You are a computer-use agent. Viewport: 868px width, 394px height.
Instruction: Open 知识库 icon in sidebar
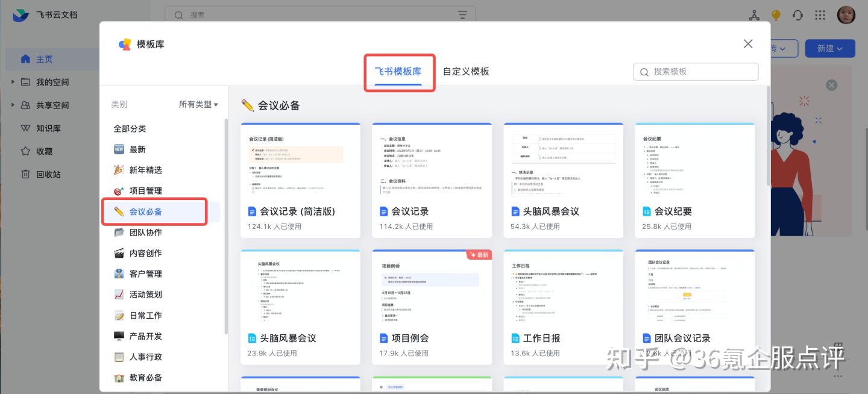[25, 128]
